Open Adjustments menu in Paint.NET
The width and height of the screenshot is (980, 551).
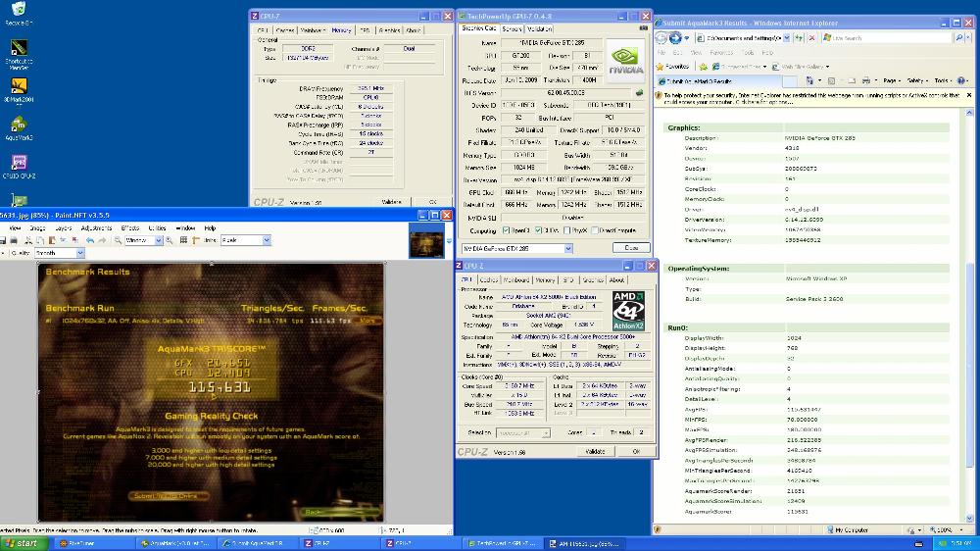tap(96, 228)
